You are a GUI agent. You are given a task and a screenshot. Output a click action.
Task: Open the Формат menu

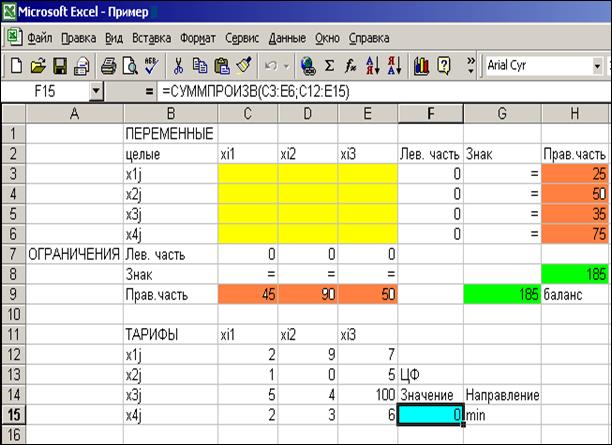coord(197,38)
